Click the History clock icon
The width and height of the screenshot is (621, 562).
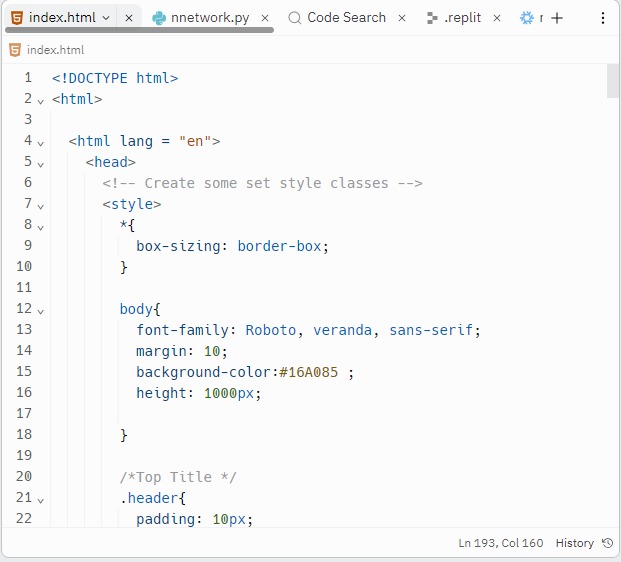[608, 543]
